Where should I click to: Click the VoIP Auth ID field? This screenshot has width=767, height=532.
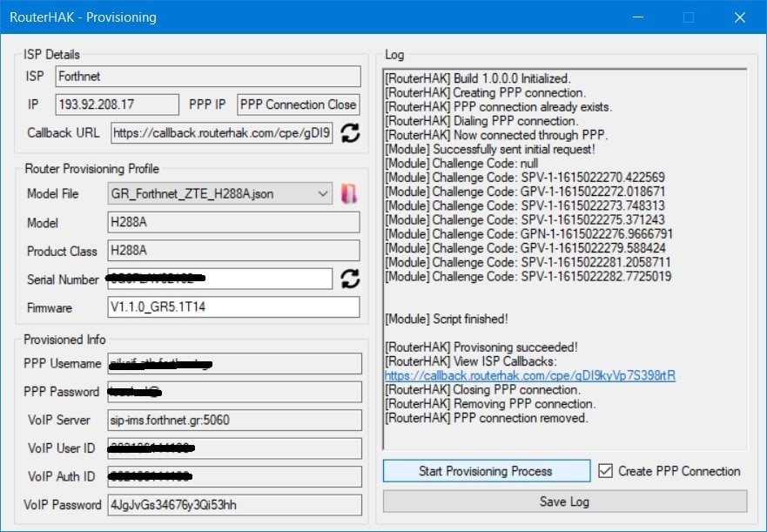click(234, 476)
